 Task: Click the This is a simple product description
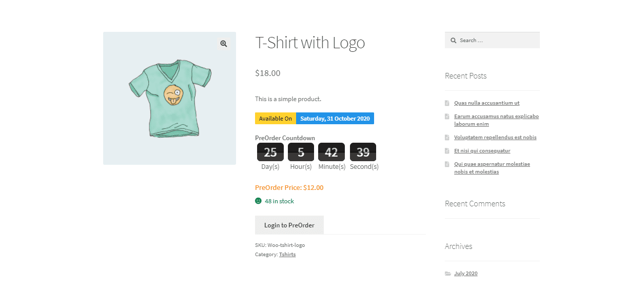click(x=288, y=99)
